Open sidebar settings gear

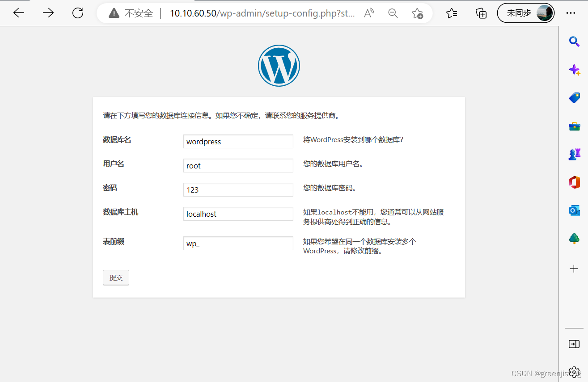pos(574,372)
